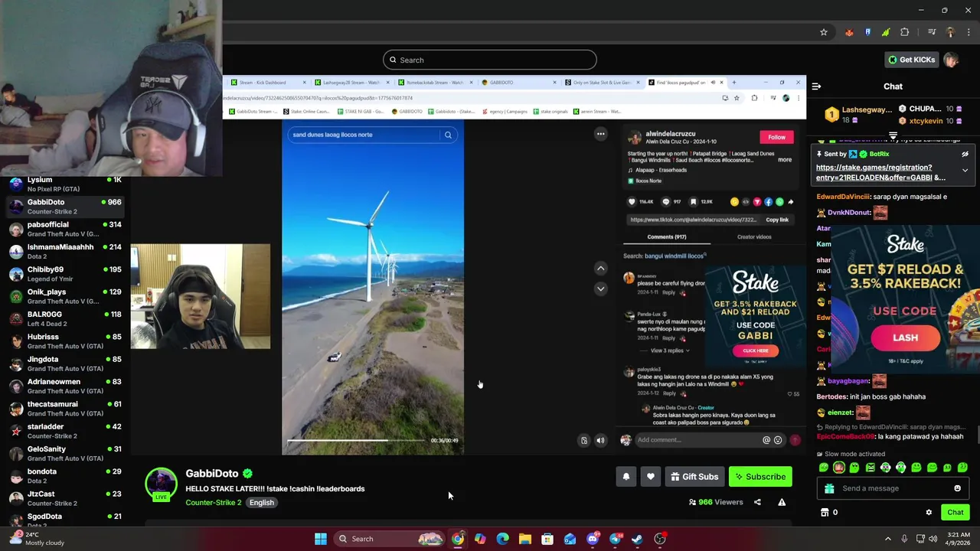Open the emoji picker in chat input
Viewport: 980px width, 551px height.
pyautogui.click(x=957, y=488)
